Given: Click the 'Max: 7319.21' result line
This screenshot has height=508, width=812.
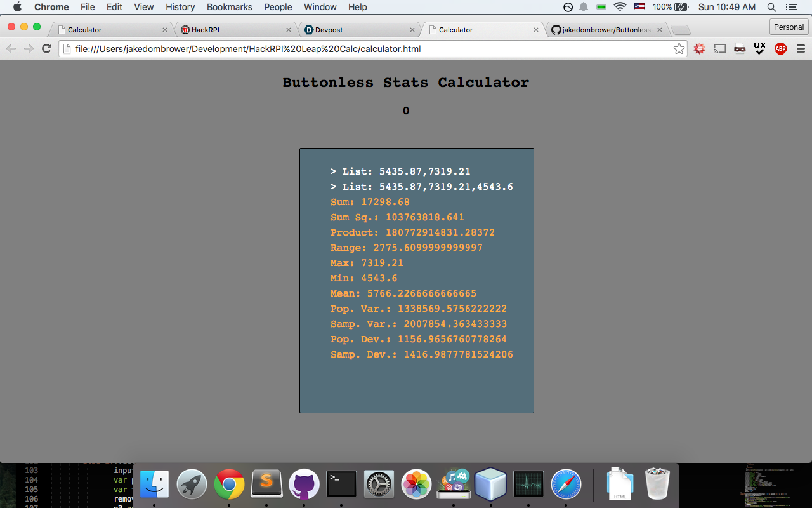Looking at the screenshot, I should (367, 263).
